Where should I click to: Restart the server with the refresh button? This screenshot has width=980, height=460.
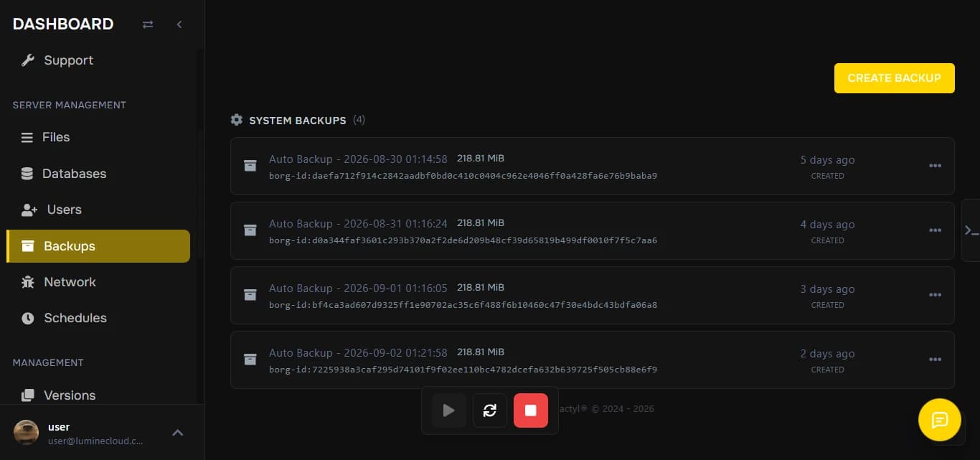tap(490, 410)
